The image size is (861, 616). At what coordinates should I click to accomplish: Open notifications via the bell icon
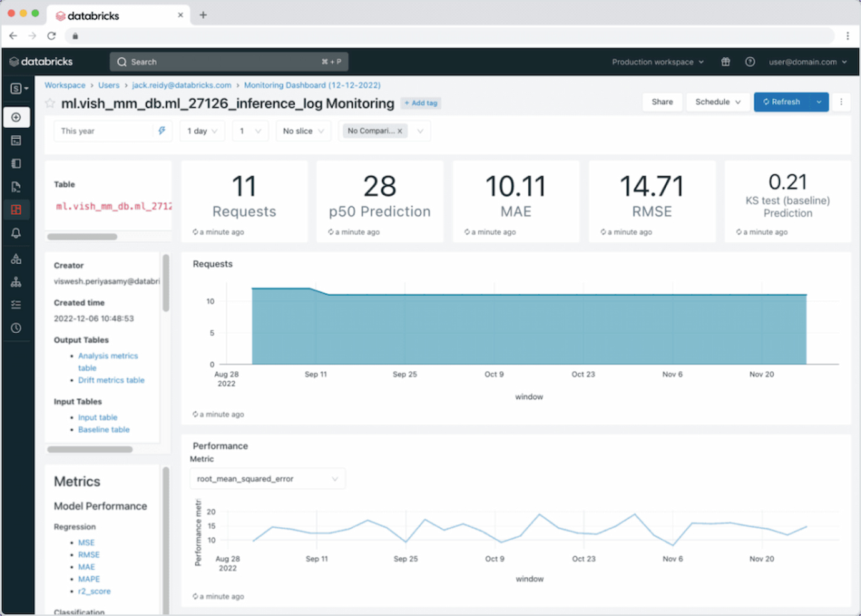[x=17, y=233]
